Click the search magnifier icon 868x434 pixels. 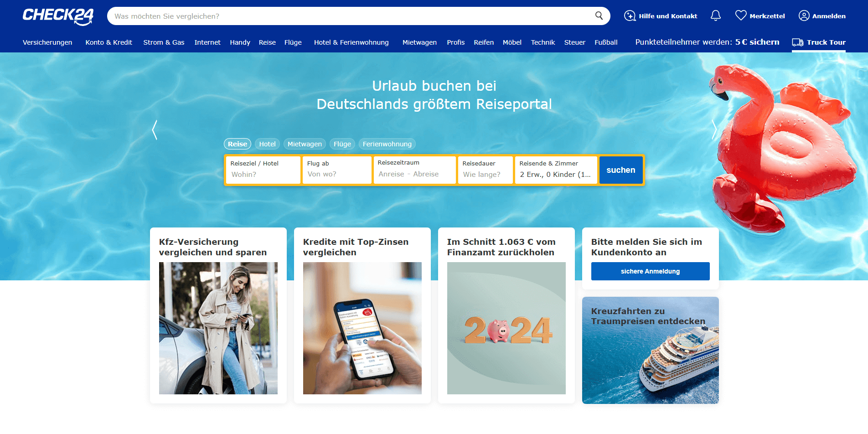pyautogui.click(x=599, y=15)
